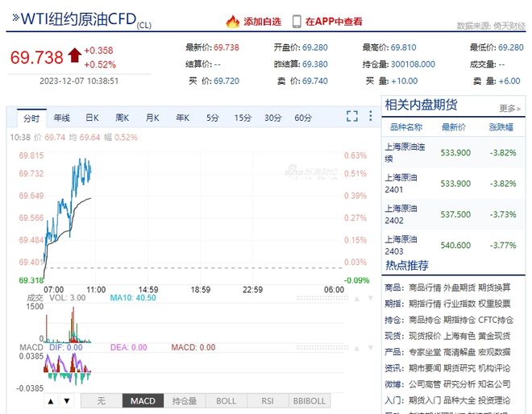Click the MACD panel drag handle
The height and width of the screenshot is (414, 532).
pos(322,348)
